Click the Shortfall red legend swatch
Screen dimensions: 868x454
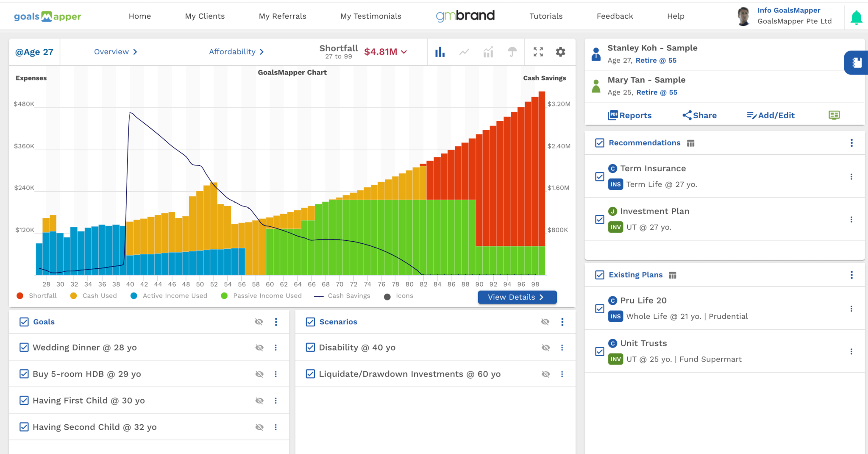[x=20, y=296]
